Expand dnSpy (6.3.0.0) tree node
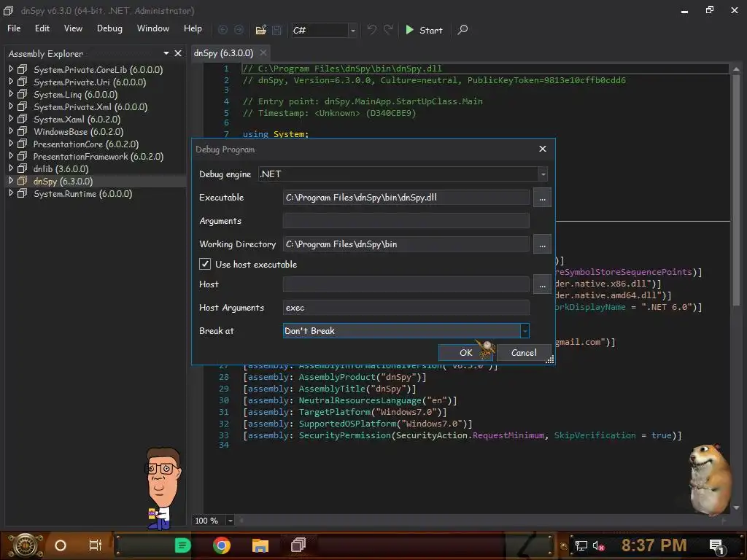Image resolution: width=747 pixels, height=560 pixels. 11,181
